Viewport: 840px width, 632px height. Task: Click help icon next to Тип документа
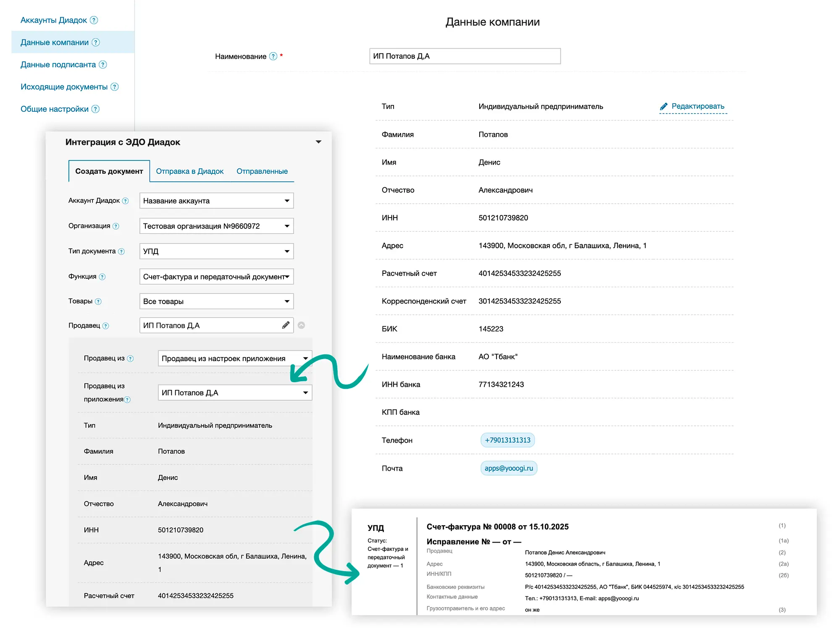pos(121,252)
